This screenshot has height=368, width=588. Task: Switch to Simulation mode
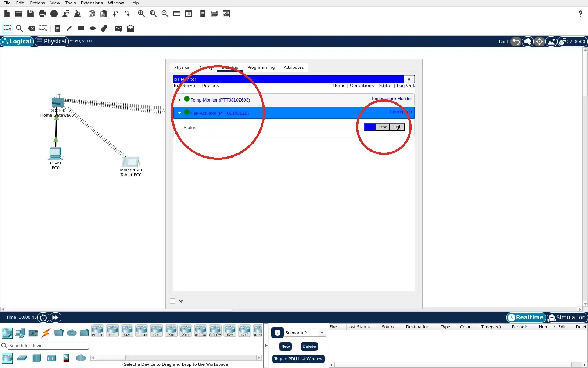click(x=567, y=318)
